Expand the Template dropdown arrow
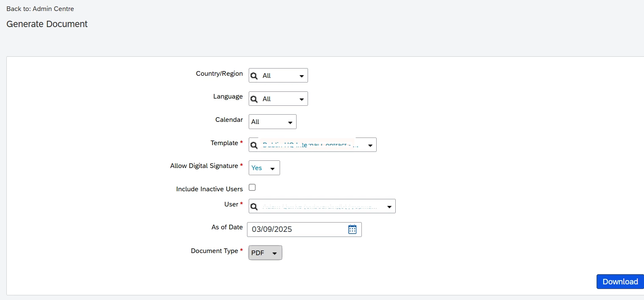Viewport: 644px width, 300px height. click(370, 146)
